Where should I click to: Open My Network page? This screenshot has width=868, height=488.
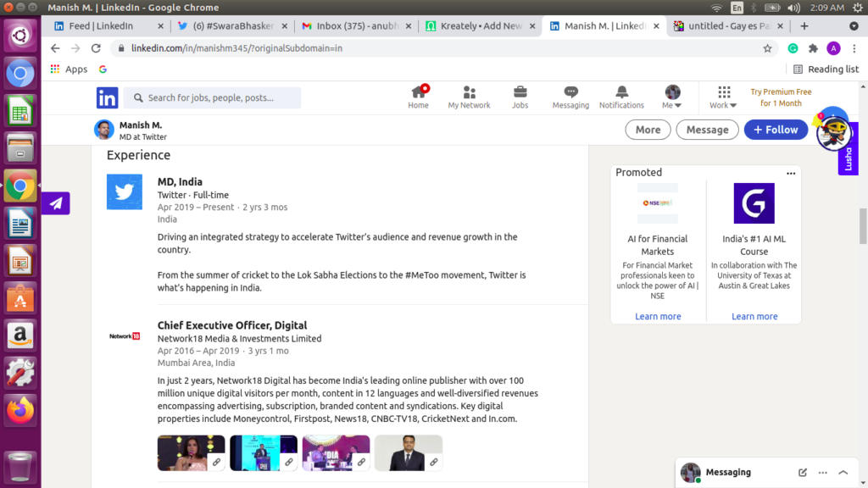coord(469,97)
